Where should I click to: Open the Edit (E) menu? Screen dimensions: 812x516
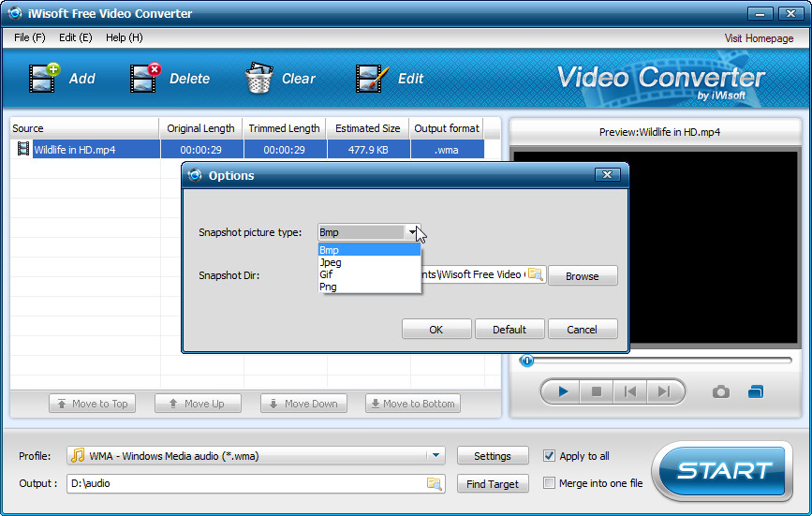[76, 37]
